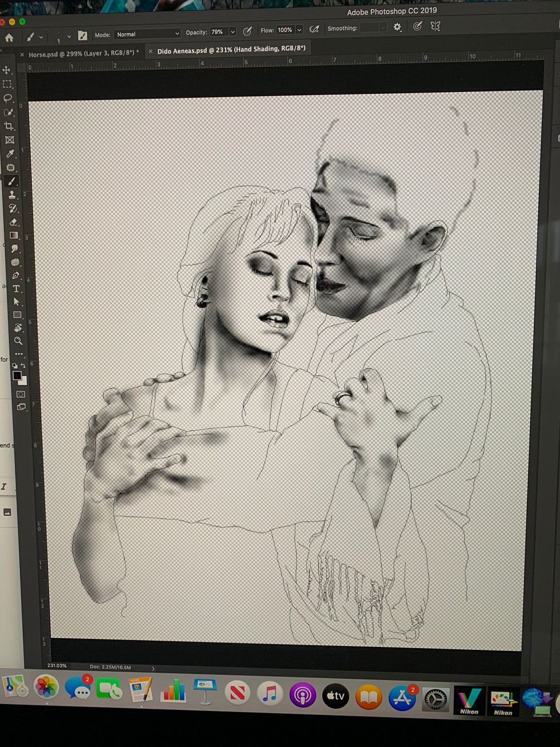Switch to the Horse.psd document tab
The image size is (560, 747).
pyautogui.click(x=83, y=54)
